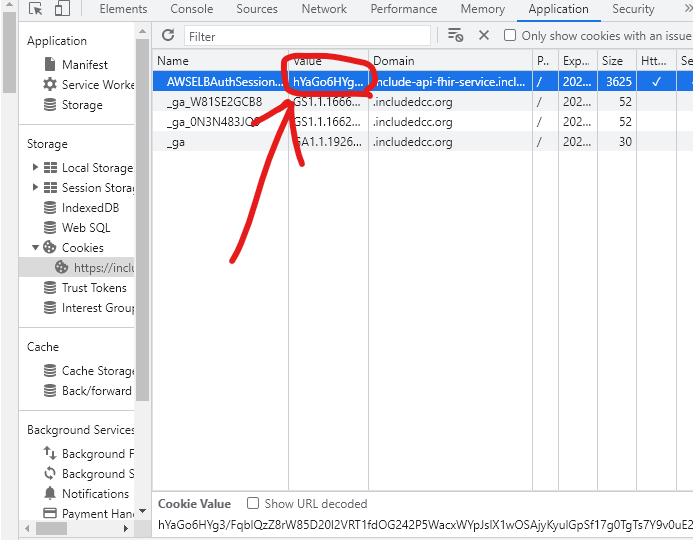The height and width of the screenshot is (540, 693).
Task: Select the IndexedDB database entry
Action: pos(82,208)
